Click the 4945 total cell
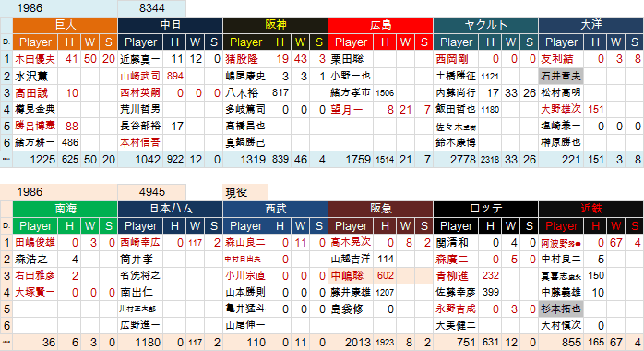Screen dimensions: 644x351 [x=152, y=192]
